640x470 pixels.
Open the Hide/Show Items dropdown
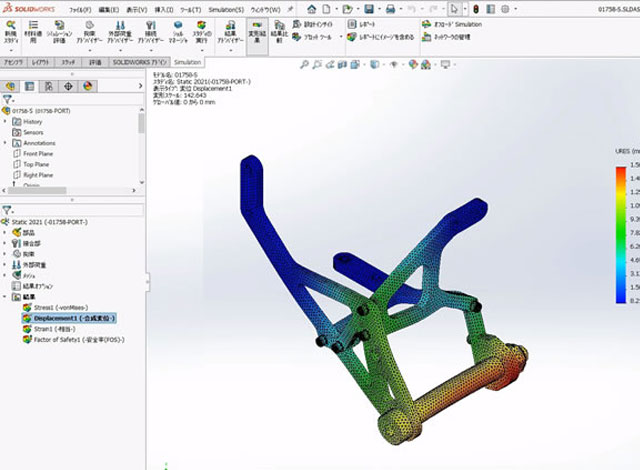pyautogui.click(x=395, y=64)
